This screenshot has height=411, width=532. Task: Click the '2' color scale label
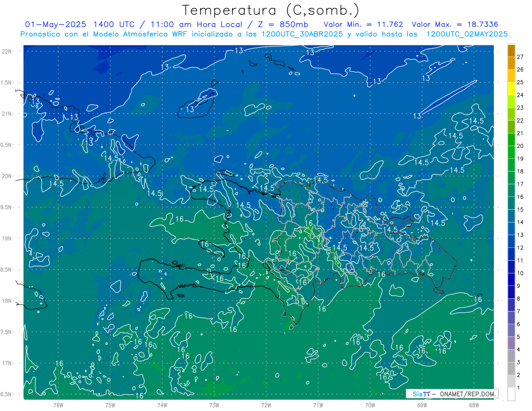519,376
